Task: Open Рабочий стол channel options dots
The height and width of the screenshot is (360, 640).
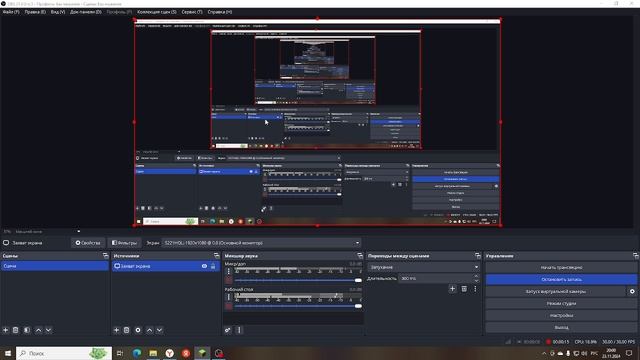Action: pos(229,297)
